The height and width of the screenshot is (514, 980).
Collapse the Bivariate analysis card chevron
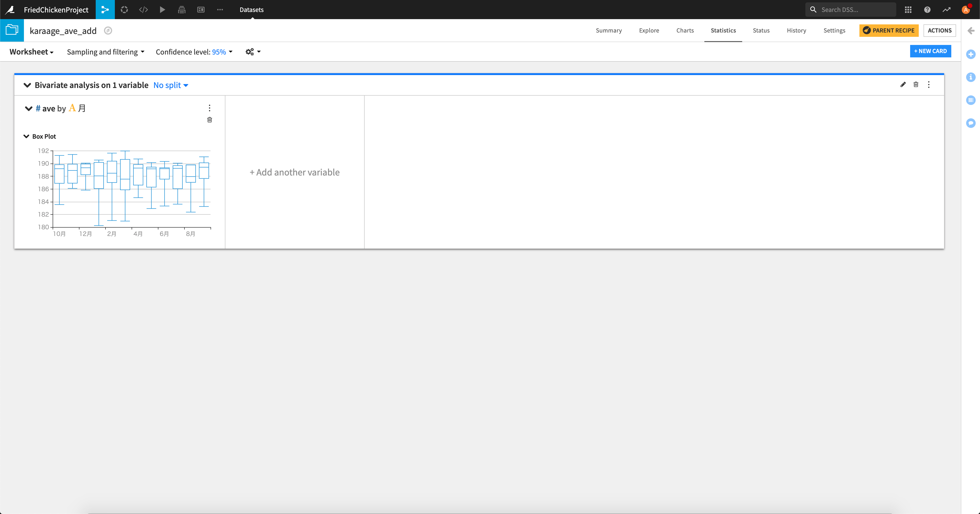[x=27, y=85]
